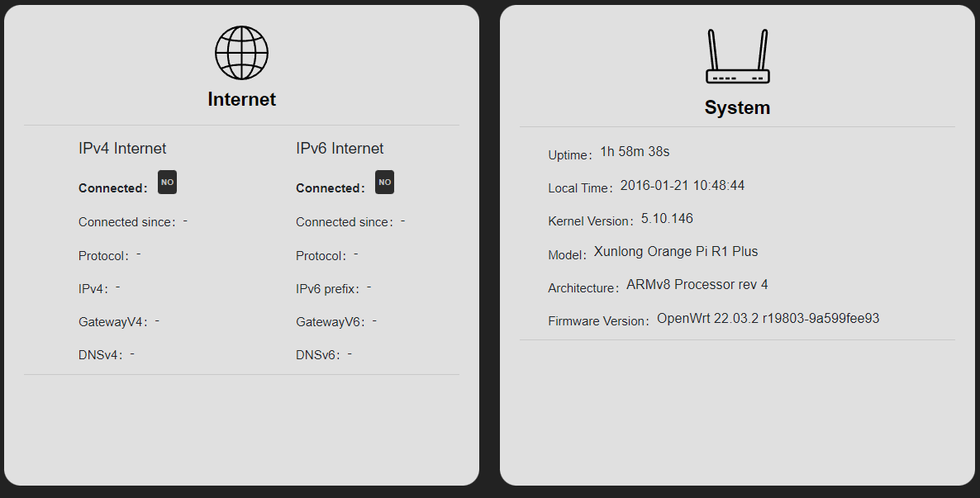The width and height of the screenshot is (980, 498).
Task: Click Connected since under IPv6 Internet
Action: 345,222
